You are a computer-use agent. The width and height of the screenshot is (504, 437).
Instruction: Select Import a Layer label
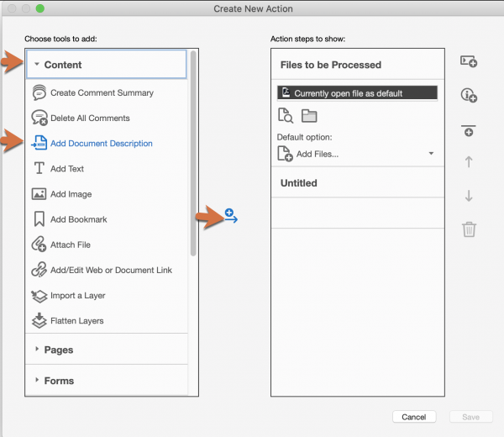(x=78, y=296)
